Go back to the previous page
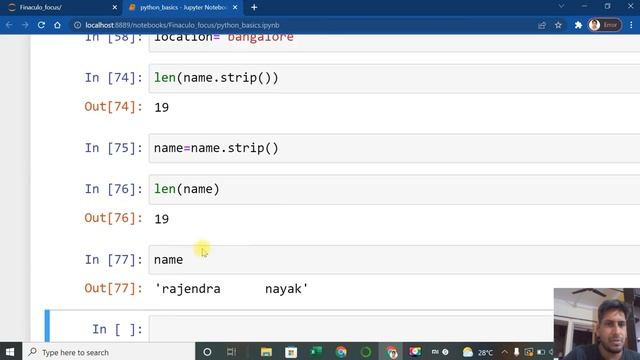The height and width of the screenshot is (360, 640). (x=9, y=25)
